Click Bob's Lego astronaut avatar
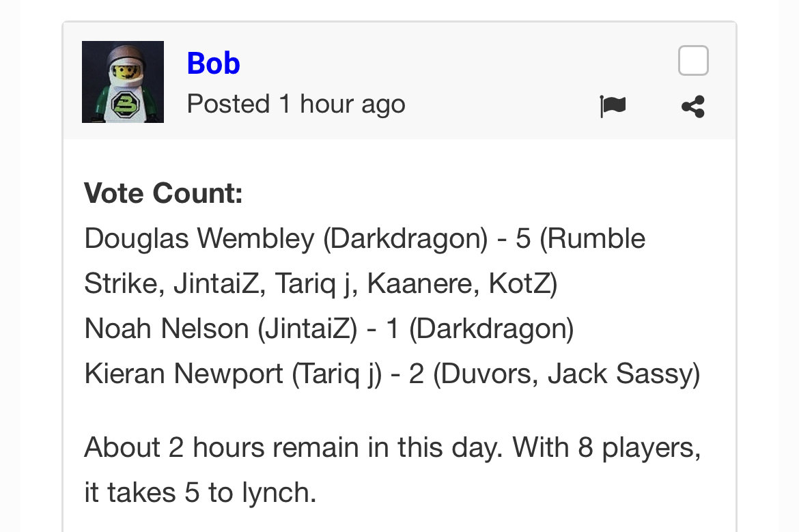This screenshot has height=532, width=799. (123, 82)
